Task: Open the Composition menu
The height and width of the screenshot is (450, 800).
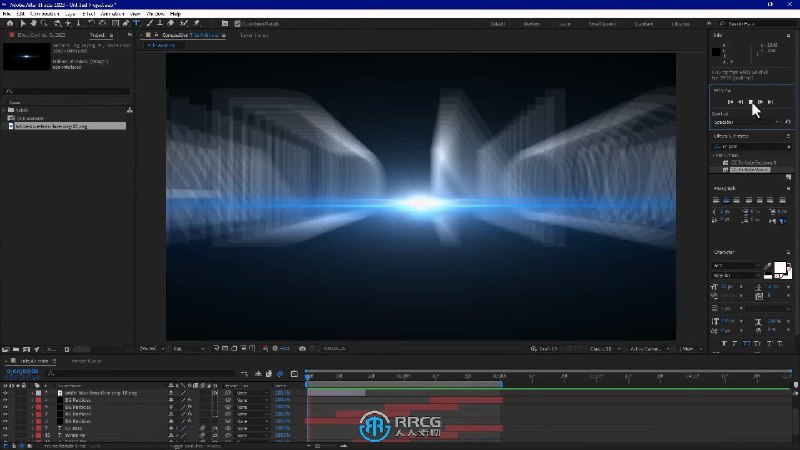Action: [44, 14]
